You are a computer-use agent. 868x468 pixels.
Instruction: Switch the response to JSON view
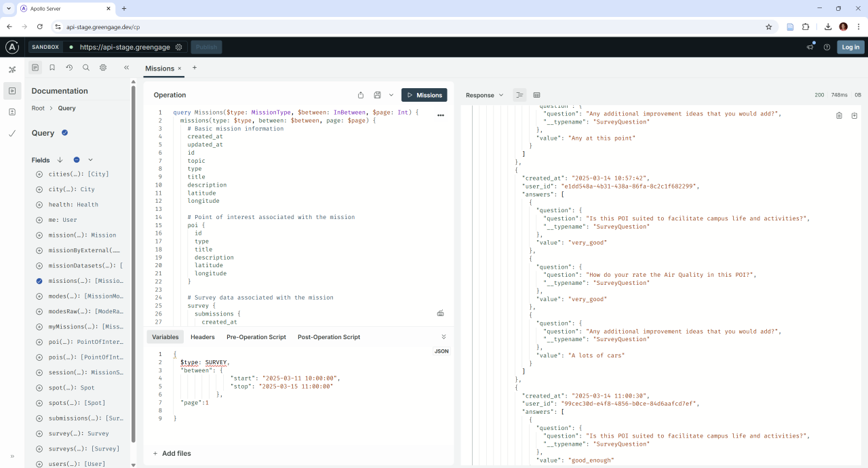tap(520, 95)
